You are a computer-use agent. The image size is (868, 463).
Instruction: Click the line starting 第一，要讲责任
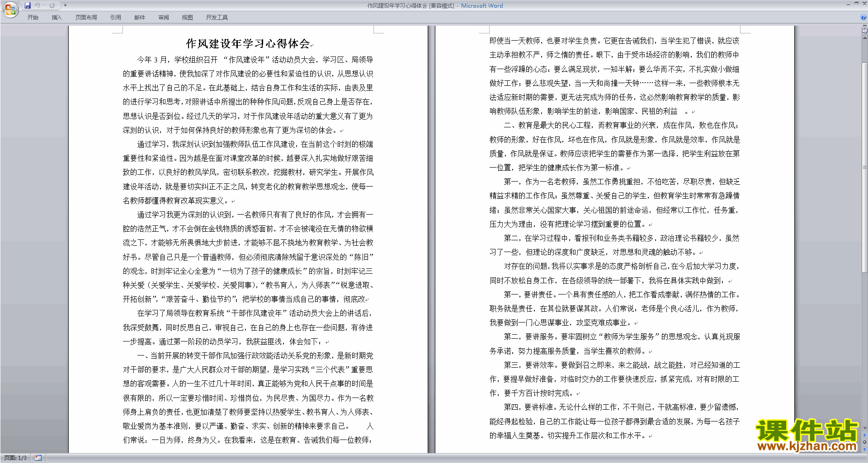point(622,295)
